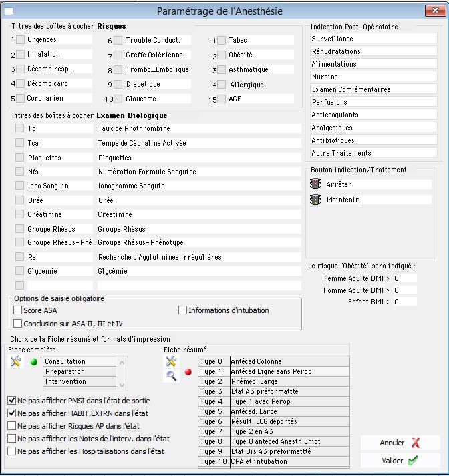Image resolution: width=449 pixels, height=476 pixels.
Task: Edit the Autre Traitements indication field
Action: [374, 153]
